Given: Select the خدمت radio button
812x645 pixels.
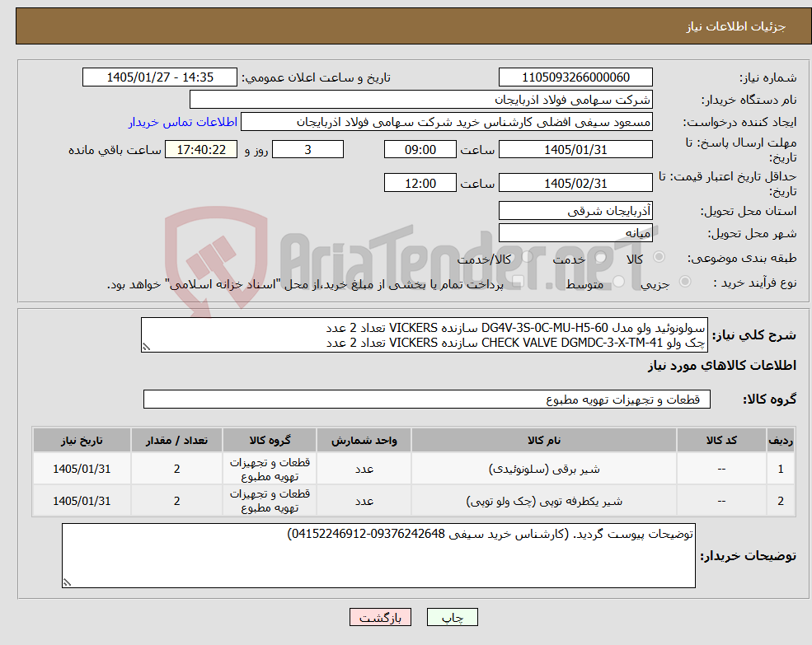Looking at the screenshot, I should coord(601,257).
